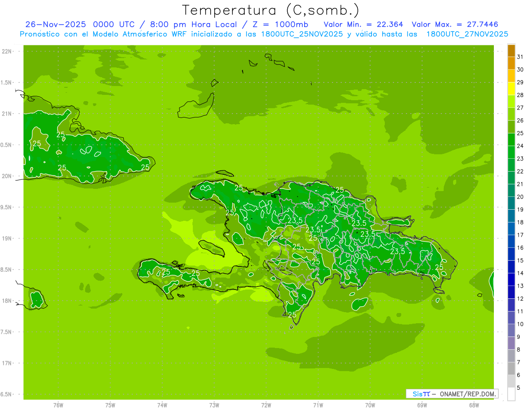Click the legend value label '22'
532x411 pixels.
pos(520,171)
